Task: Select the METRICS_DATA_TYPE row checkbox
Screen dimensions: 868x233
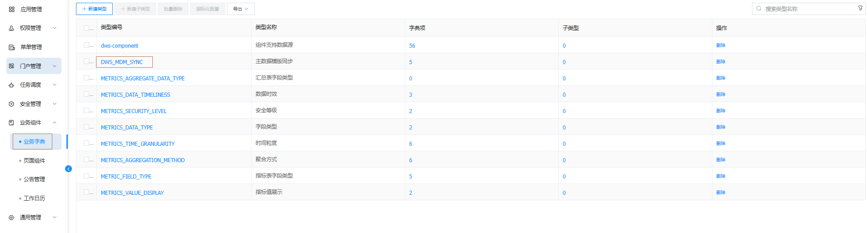Action: coord(86,127)
